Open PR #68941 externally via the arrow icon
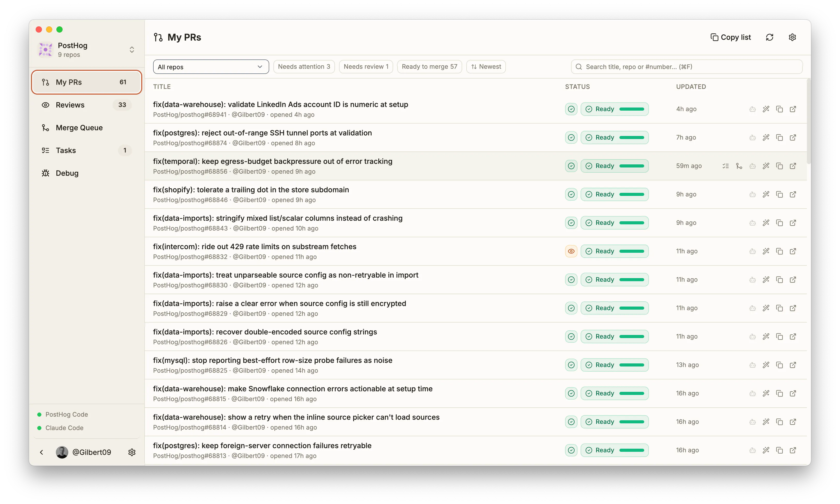The width and height of the screenshot is (840, 504). pyautogui.click(x=793, y=109)
